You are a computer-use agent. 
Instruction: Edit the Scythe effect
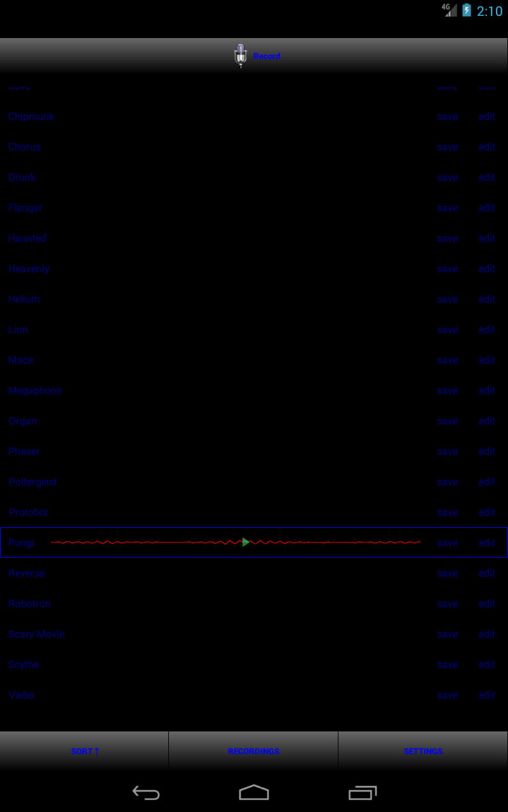(487, 665)
